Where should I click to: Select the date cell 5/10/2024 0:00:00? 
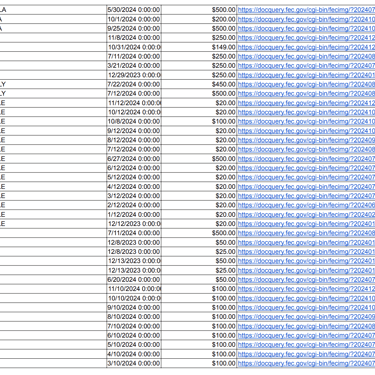tap(134, 345)
